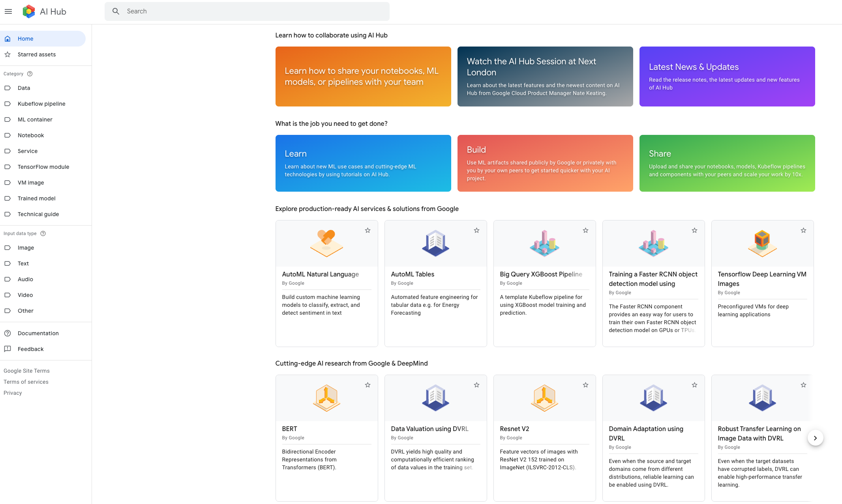Filter by Kubeflow pipeline category
This screenshot has height=504, width=842.
point(41,104)
